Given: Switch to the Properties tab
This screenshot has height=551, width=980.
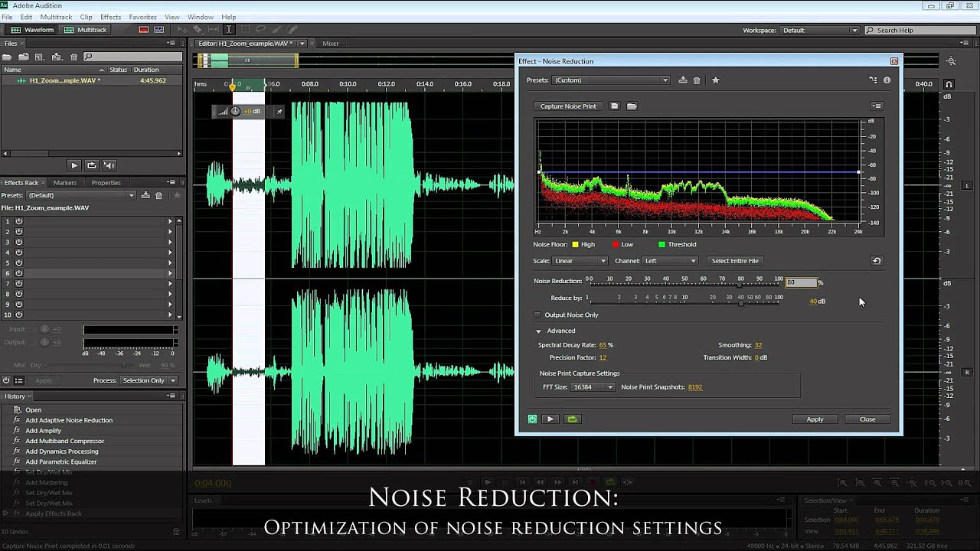Looking at the screenshot, I should pyautogui.click(x=106, y=183).
